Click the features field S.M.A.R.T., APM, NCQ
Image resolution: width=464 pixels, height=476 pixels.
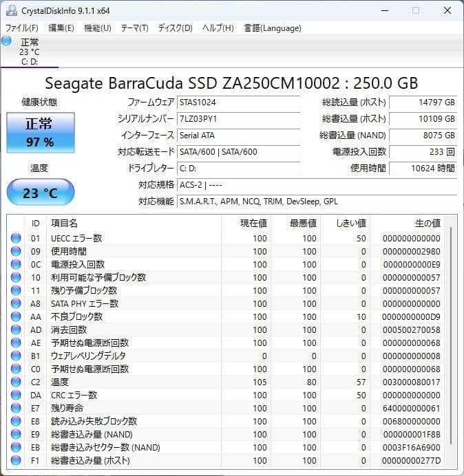[317, 202]
